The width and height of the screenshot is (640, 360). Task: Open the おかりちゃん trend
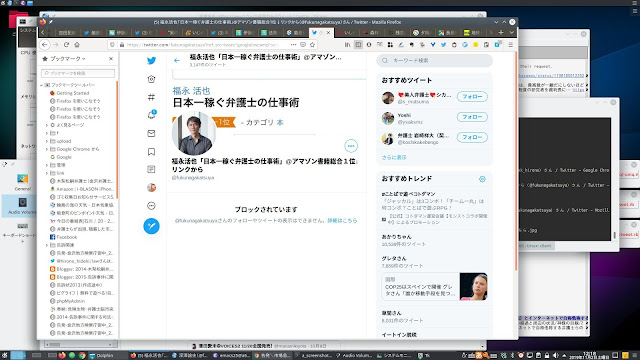[x=396, y=237]
